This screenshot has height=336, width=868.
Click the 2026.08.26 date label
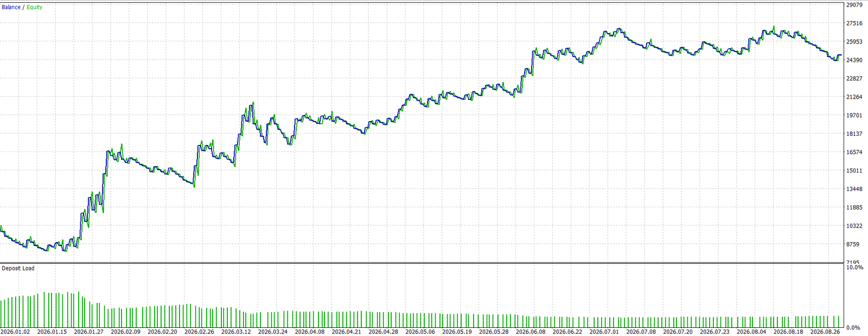click(x=825, y=332)
